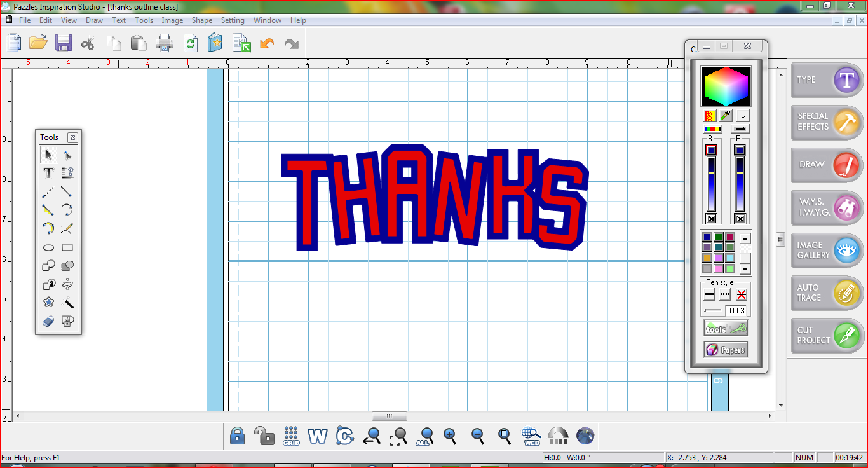Expand color options with double-arrow button

[743, 116]
